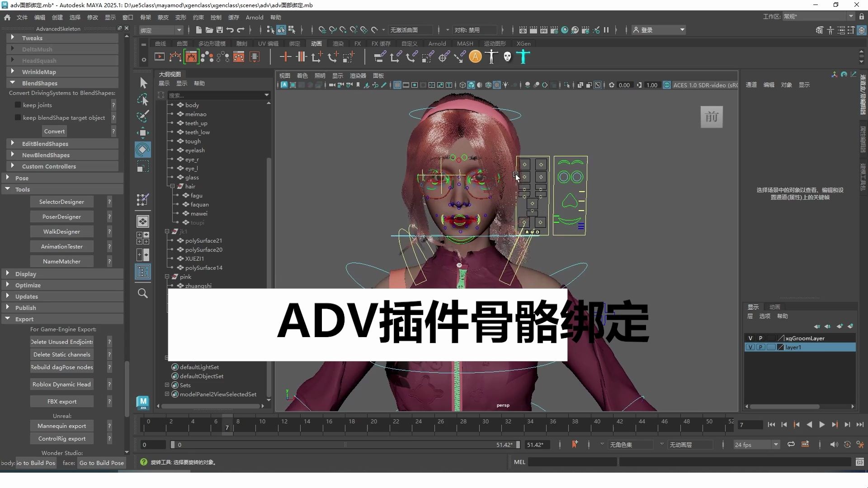This screenshot has height=488, width=868.
Task: Toggle P playback of xgGroomLayer
Action: coord(760,338)
